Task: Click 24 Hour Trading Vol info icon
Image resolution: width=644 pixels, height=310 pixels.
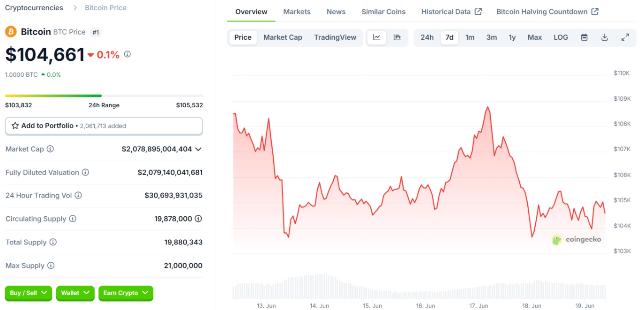Action: (x=78, y=195)
